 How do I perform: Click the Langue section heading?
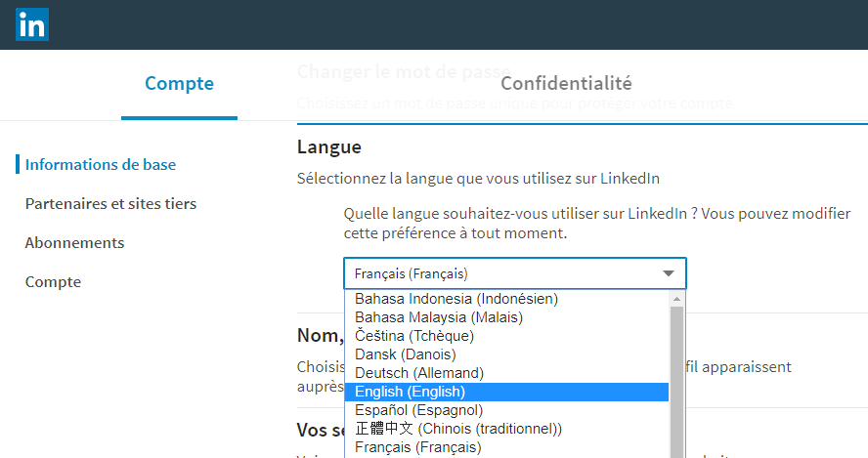(x=329, y=147)
